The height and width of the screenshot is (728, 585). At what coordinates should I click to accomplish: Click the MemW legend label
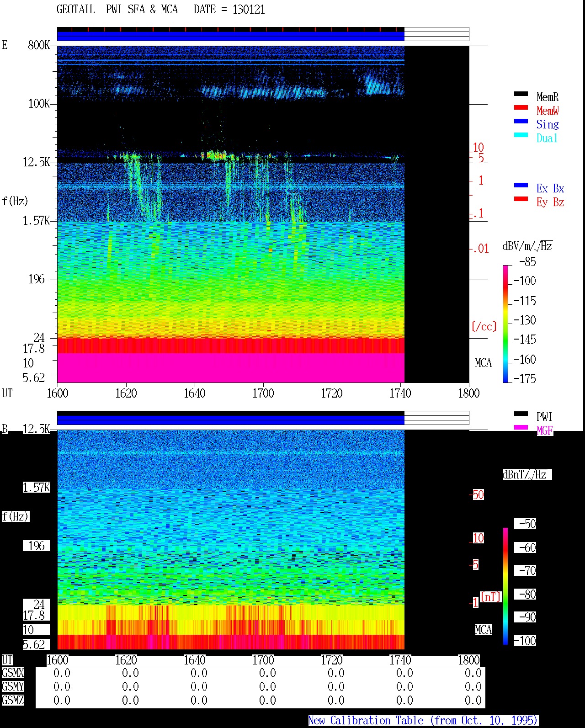coord(548,111)
